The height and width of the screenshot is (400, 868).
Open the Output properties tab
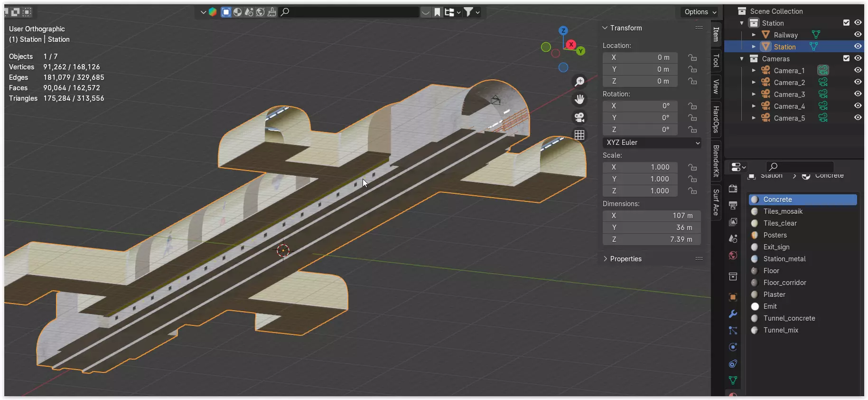point(733,205)
